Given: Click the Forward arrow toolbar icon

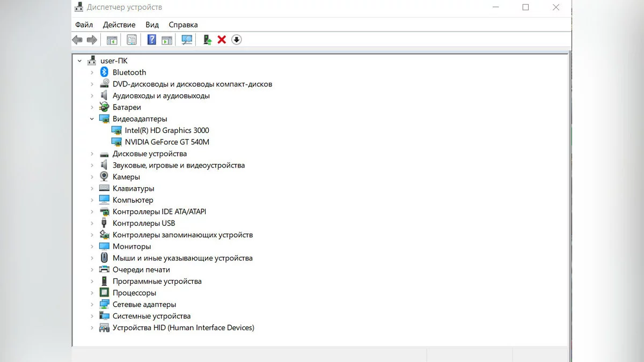Looking at the screenshot, I should (92, 40).
